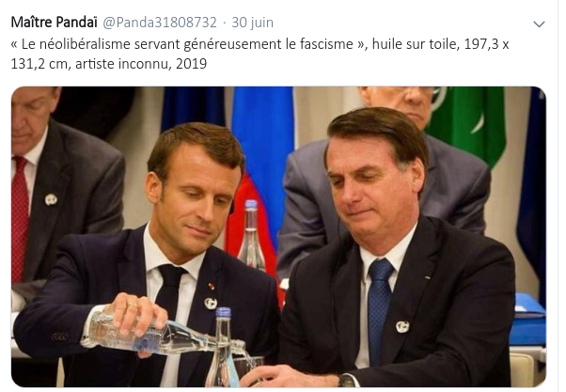Click the lapel pin on the red-tie man
The image size is (566, 392).
(51, 199)
